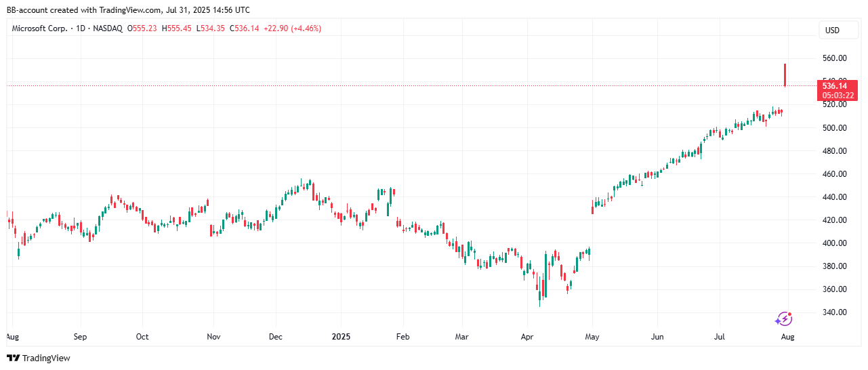Image resolution: width=868 pixels, height=370 pixels.
Task: Click the Nov label on time axis
Action: pos(213,336)
